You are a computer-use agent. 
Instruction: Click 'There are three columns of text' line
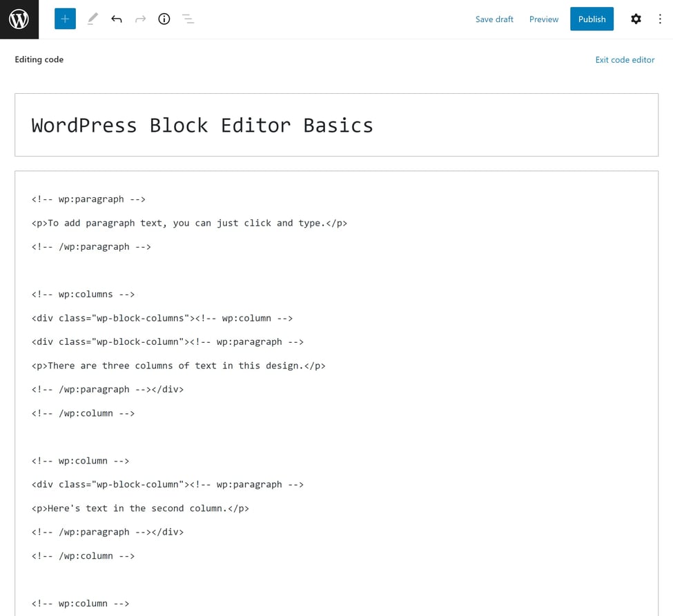coord(178,366)
